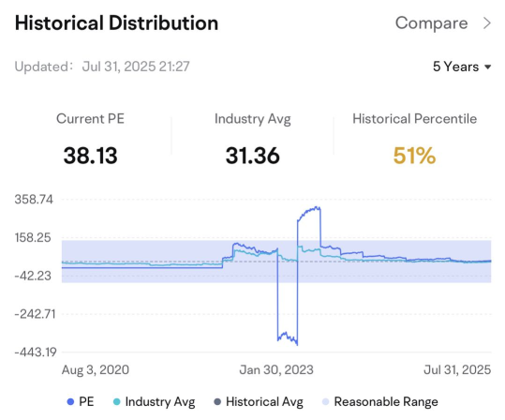Select the Jan 30, 2023 axis label
This screenshot has width=505, height=420.
(276, 369)
